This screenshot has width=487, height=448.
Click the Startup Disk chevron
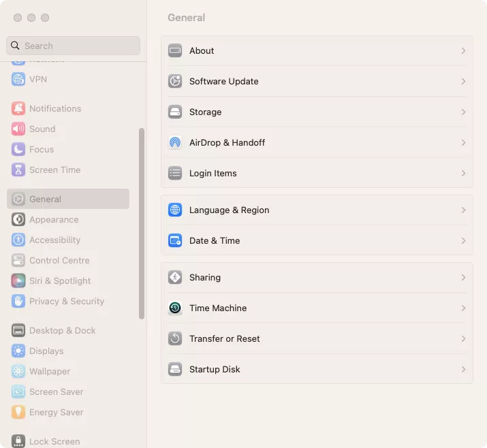tap(463, 369)
